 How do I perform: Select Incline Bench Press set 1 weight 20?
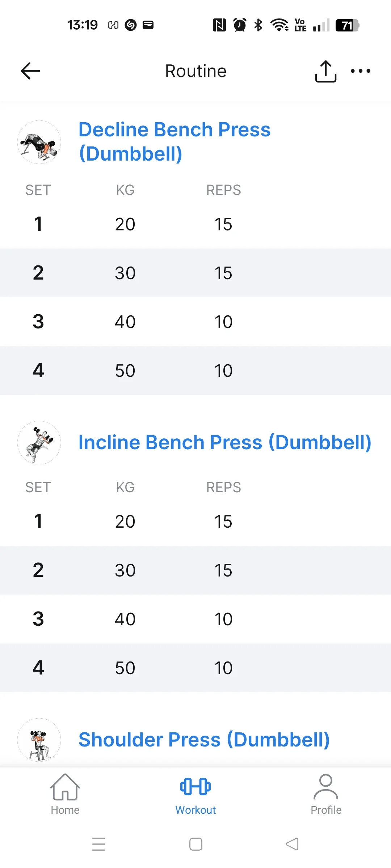(125, 522)
